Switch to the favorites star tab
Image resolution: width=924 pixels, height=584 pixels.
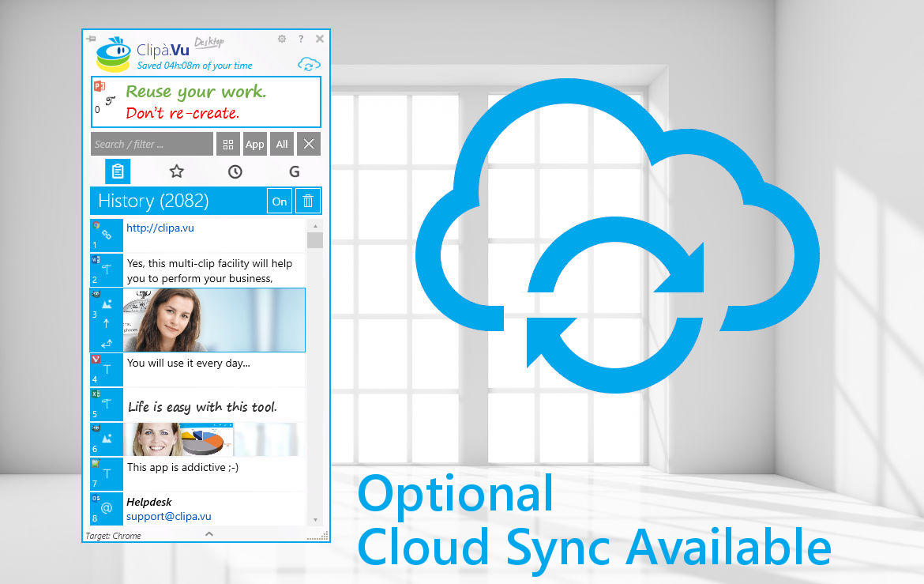point(176,171)
